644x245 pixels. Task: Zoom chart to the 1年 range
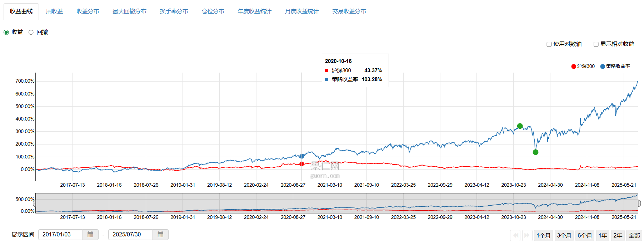coord(603,235)
